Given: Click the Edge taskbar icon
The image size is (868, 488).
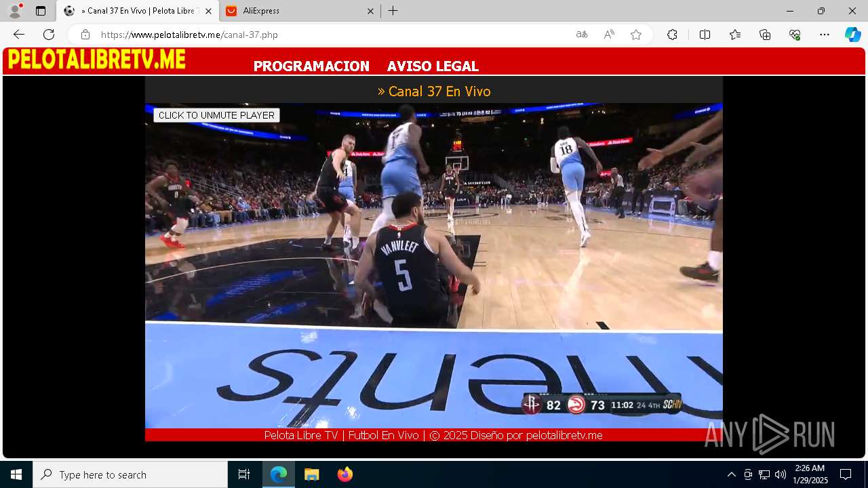Looking at the screenshot, I should 279,474.
